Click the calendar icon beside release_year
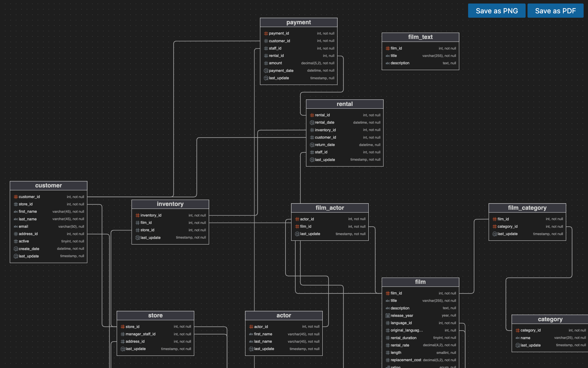Image resolution: width=588 pixels, height=368 pixels. pyautogui.click(x=388, y=315)
